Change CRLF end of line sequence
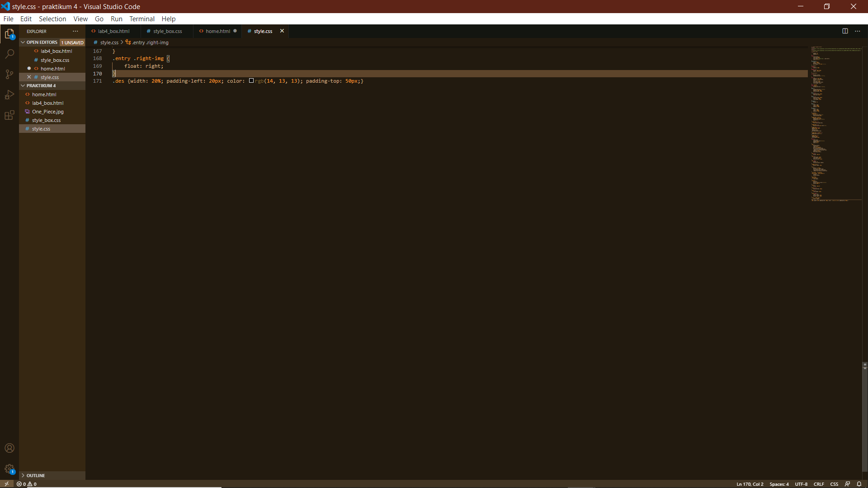The width and height of the screenshot is (868, 488). point(819,484)
